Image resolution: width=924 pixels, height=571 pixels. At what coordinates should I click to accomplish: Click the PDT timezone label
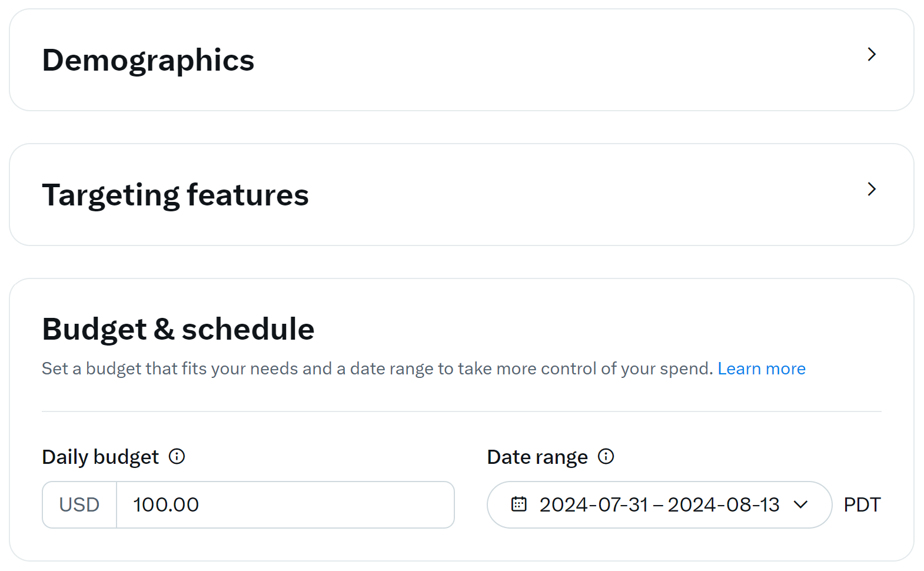tap(862, 504)
